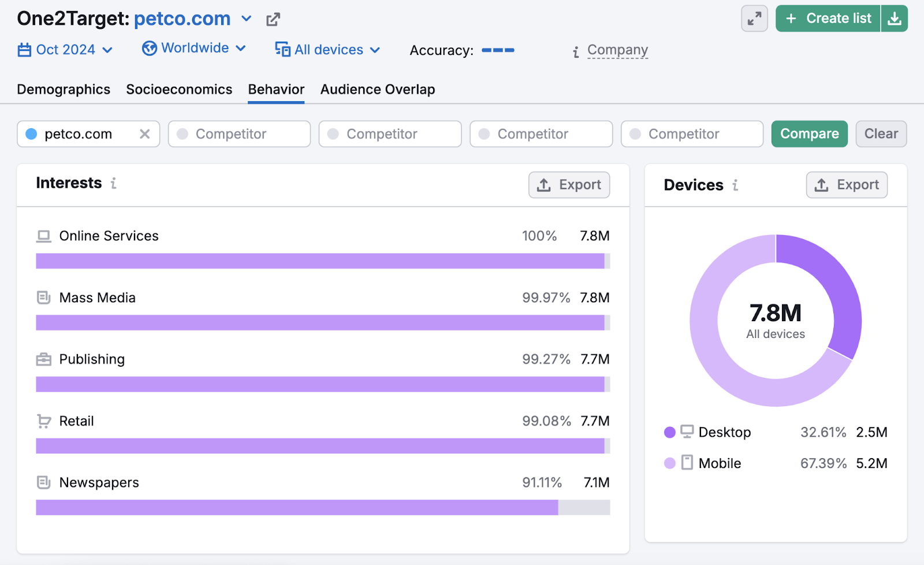924x565 pixels.
Task: Export the Devices data
Action: click(847, 185)
